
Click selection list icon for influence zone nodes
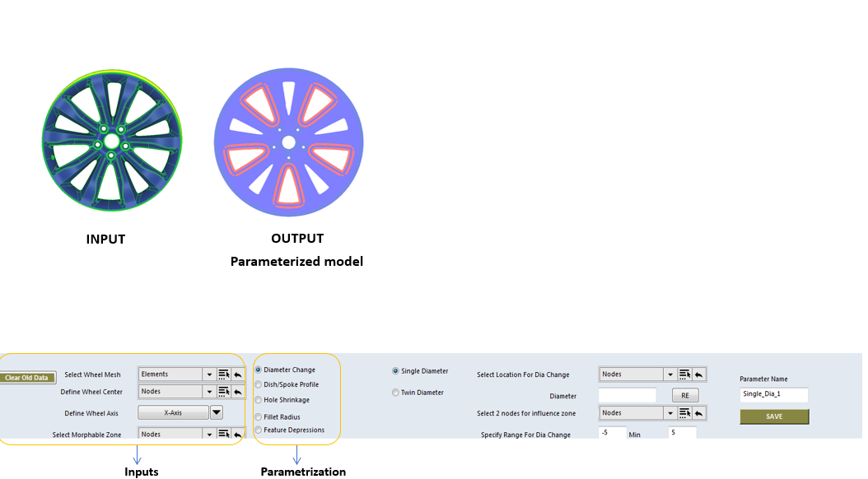685,413
